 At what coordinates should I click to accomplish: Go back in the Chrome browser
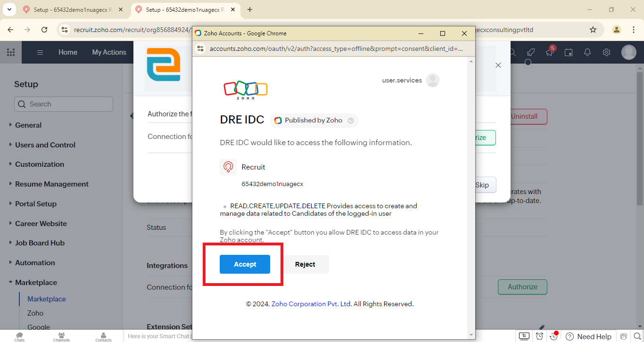[11, 30]
